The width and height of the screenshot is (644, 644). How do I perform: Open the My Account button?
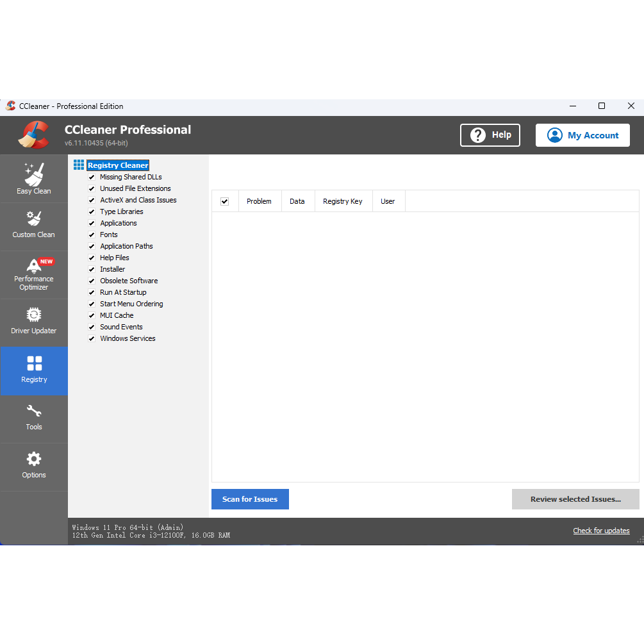[x=582, y=135]
